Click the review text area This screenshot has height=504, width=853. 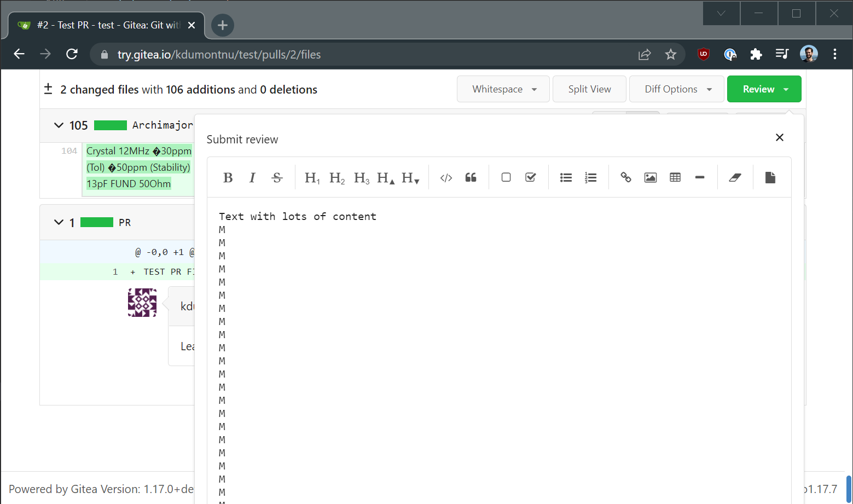[x=499, y=350]
